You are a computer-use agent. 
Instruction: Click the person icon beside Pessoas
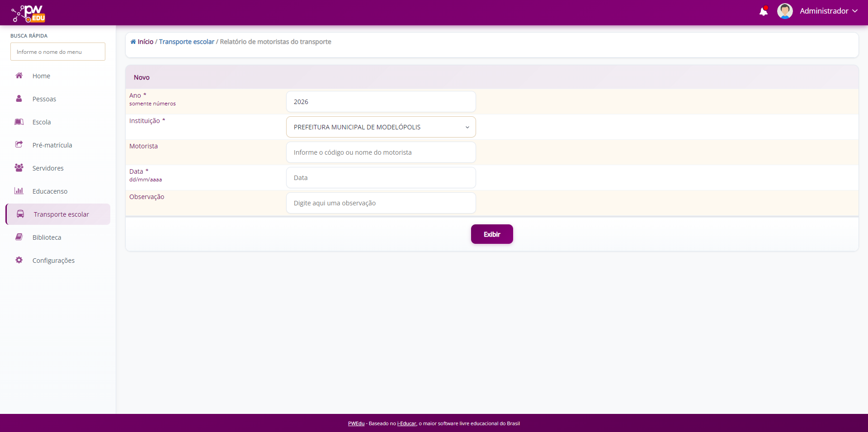(x=19, y=99)
